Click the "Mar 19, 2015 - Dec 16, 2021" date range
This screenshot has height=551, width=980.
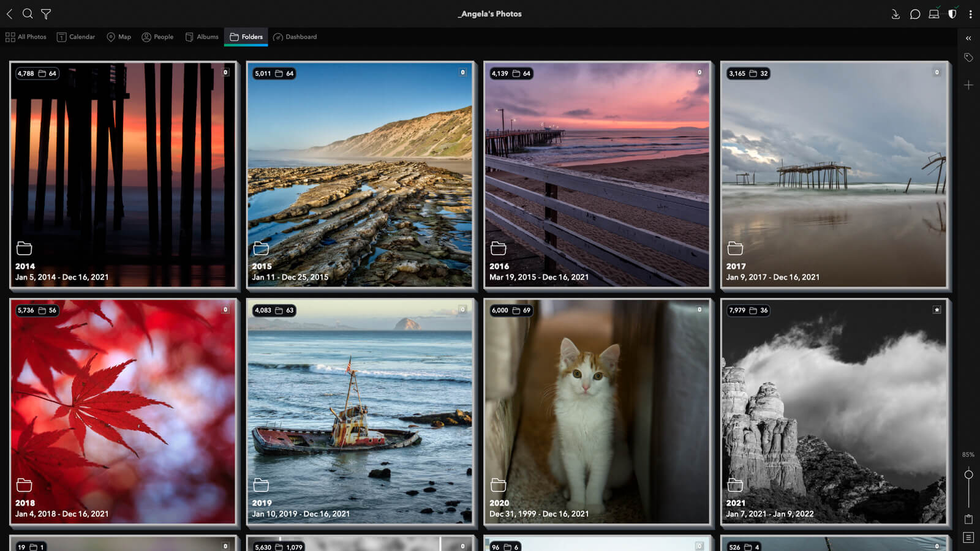[x=539, y=277]
